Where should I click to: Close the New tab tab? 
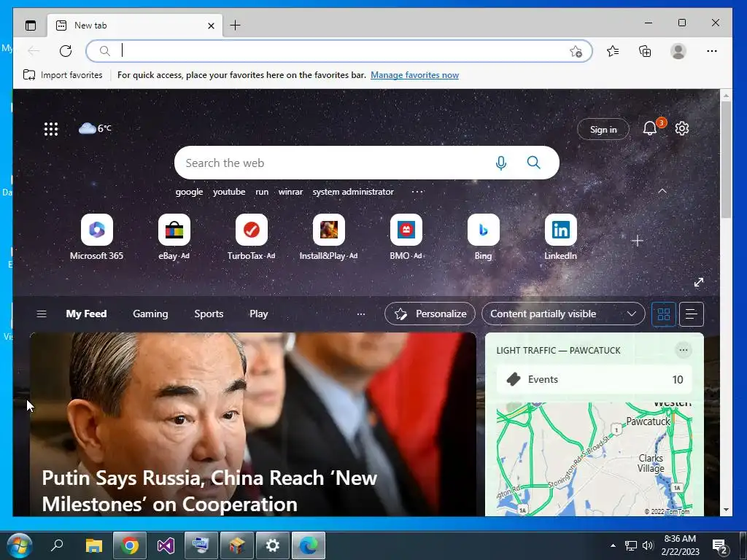pyautogui.click(x=211, y=26)
